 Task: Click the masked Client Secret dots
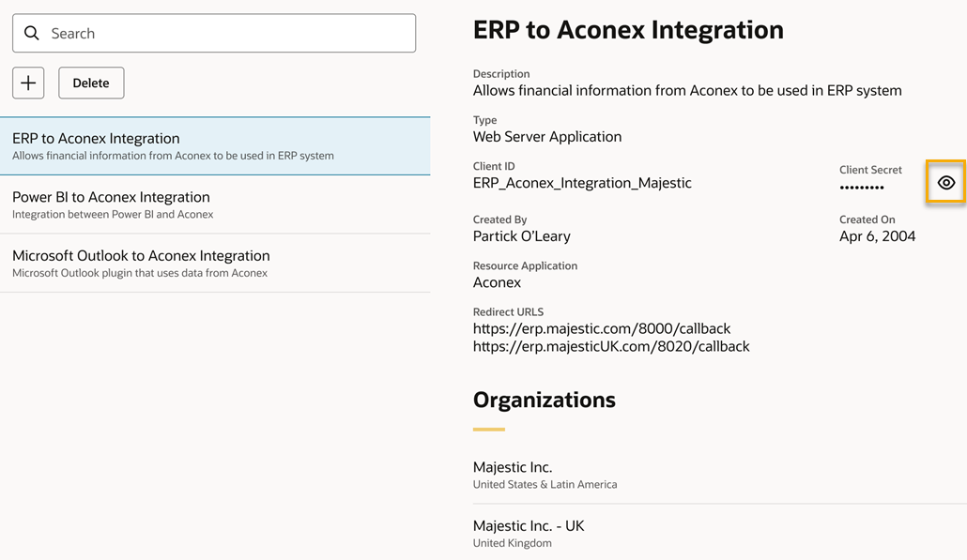point(862,188)
